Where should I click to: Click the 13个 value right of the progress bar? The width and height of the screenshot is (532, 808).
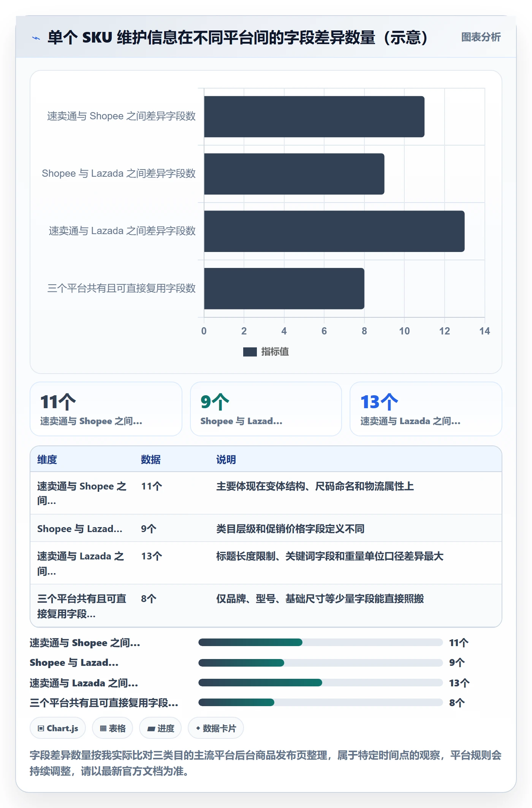pos(459,683)
